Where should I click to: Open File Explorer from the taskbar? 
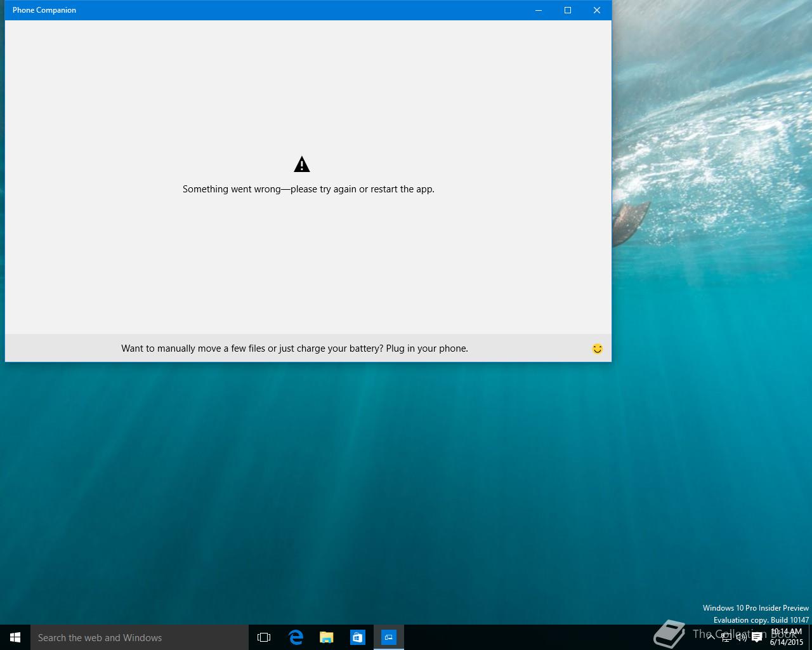coord(327,637)
